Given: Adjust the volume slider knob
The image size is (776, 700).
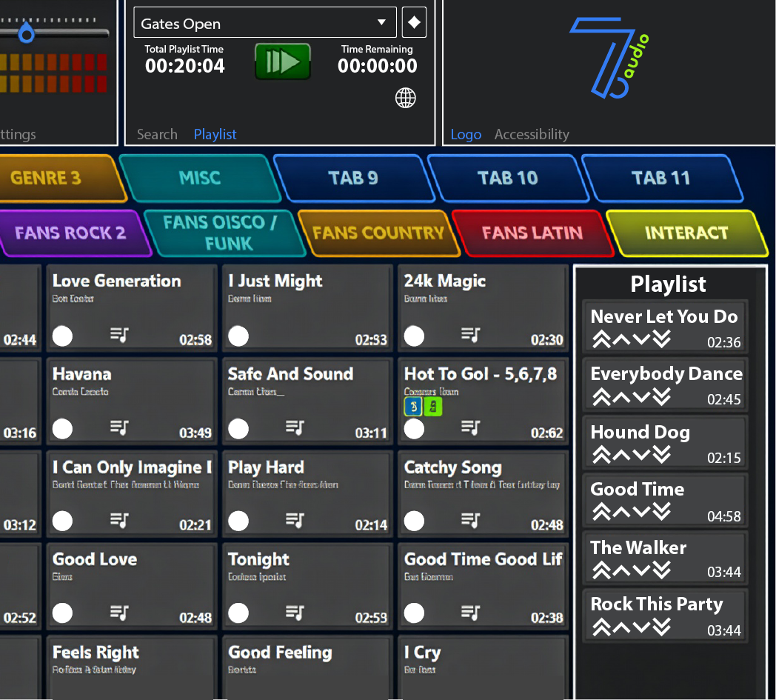Looking at the screenshot, I should [26, 33].
